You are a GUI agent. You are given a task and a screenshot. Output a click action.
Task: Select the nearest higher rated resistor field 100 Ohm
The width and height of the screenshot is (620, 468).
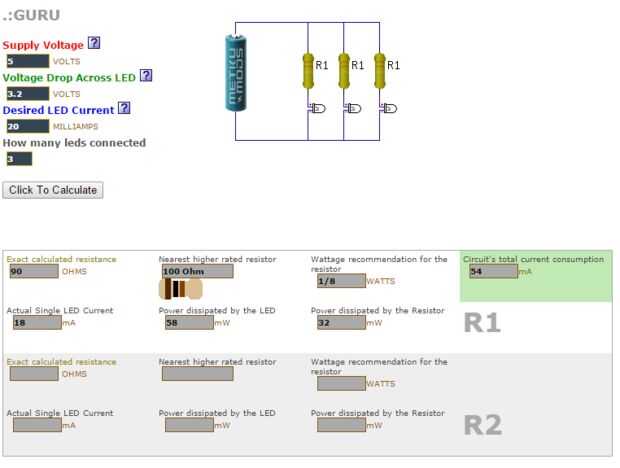coord(197,271)
